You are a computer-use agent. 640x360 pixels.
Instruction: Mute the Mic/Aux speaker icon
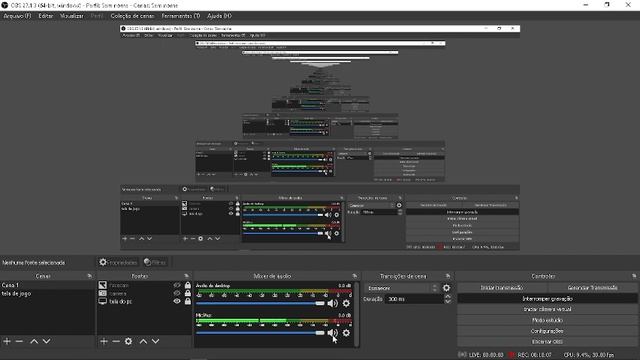pos(332,333)
